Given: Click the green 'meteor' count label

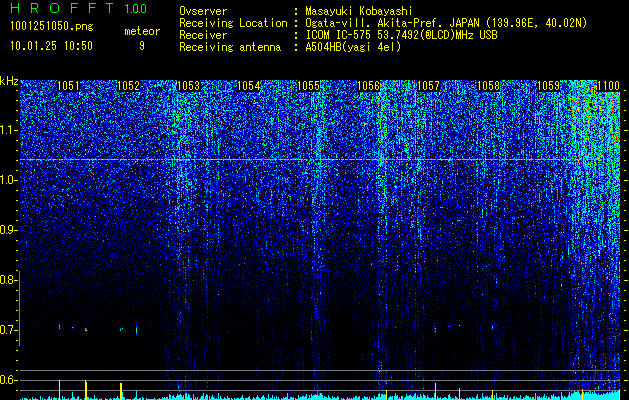Looking at the screenshot, I should tap(142, 31).
